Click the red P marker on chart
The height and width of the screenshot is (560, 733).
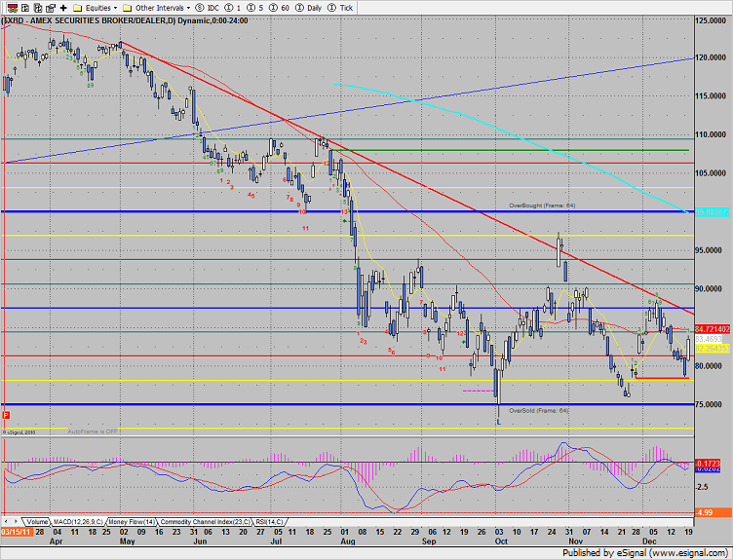(x=7, y=415)
